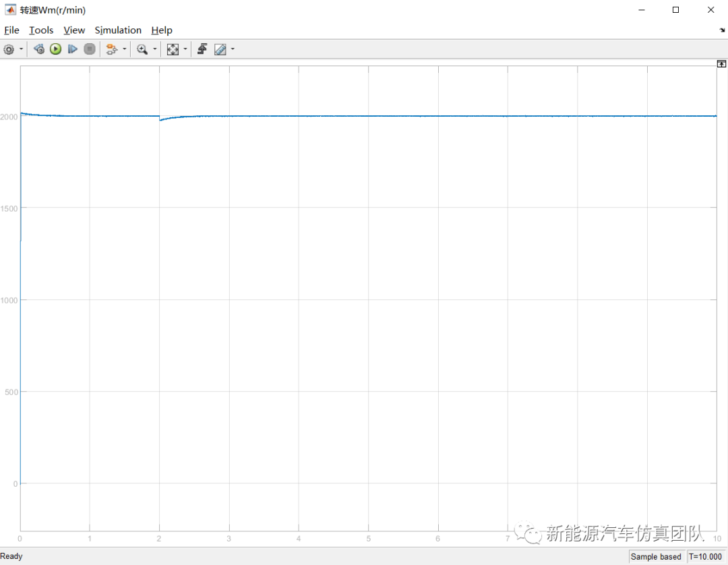The width and height of the screenshot is (728, 565).
Task: Open the Simulation menu
Action: [x=118, y=30]
